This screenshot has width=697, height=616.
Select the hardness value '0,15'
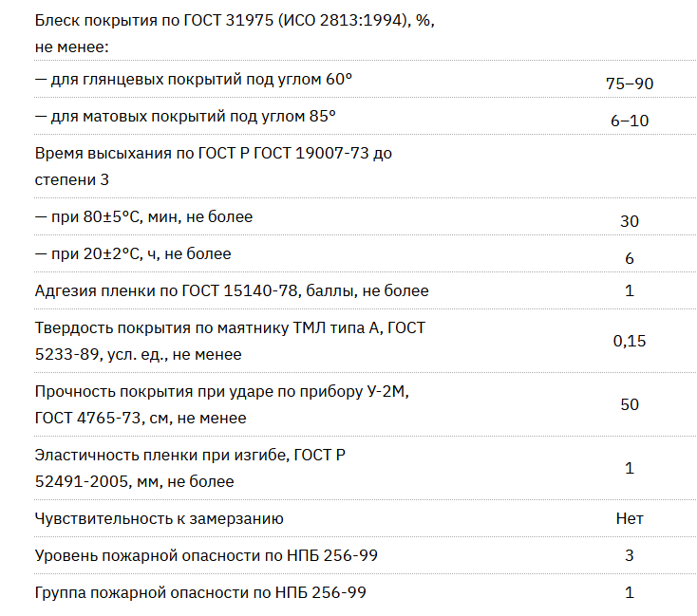point(630,341)
